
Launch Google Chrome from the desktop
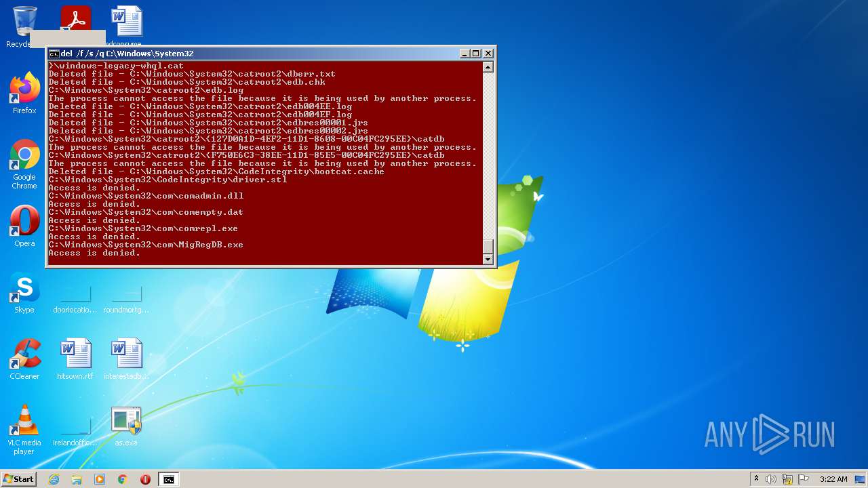[x=24, y=165]
